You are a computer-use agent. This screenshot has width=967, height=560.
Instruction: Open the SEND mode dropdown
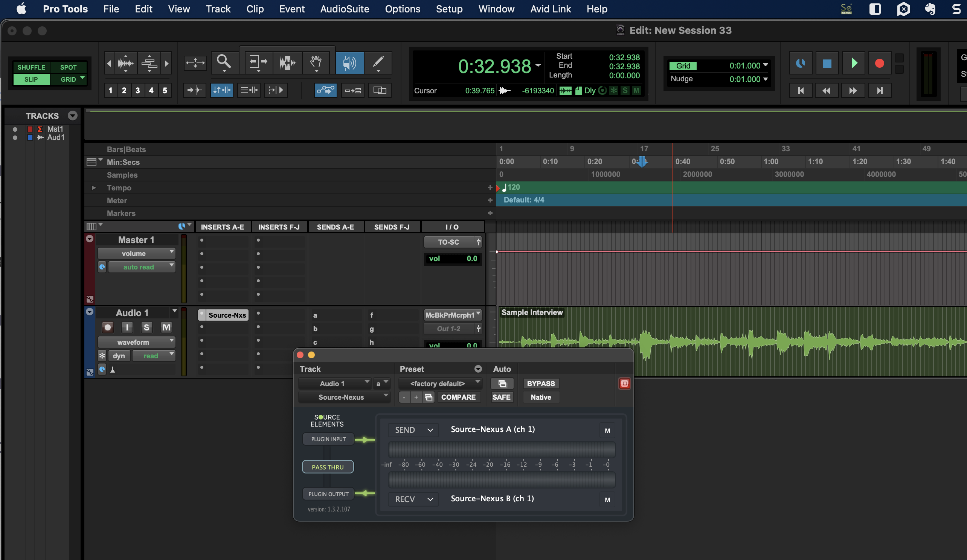(x=413, y=430)
